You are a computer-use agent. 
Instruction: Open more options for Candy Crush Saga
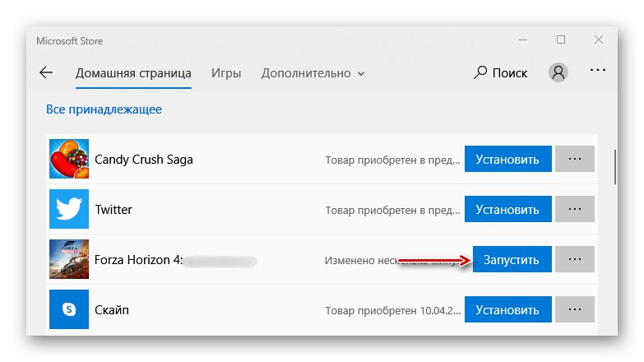575,159
